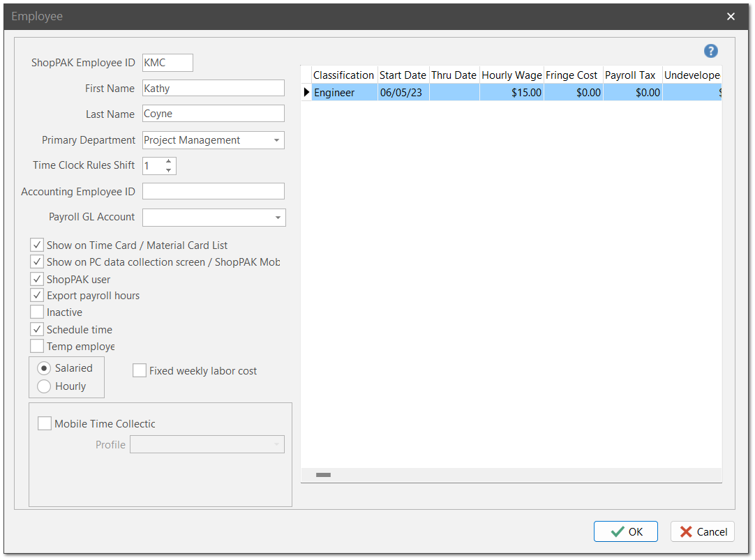Viewport: 755px width, 560px height.
Task: Click the row indicator arrow beside Engineer
Action: click(306, 92)
